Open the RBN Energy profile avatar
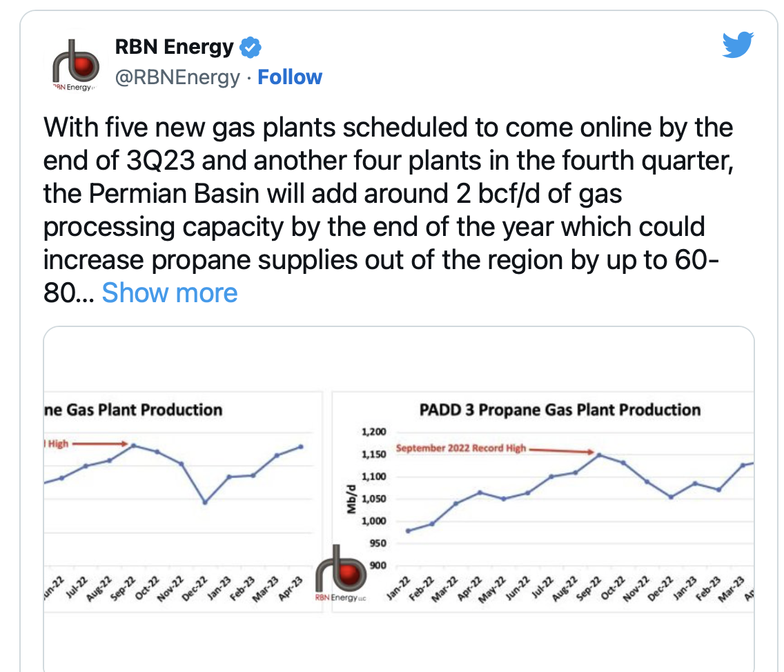The image size is (784, 672). 76,66
